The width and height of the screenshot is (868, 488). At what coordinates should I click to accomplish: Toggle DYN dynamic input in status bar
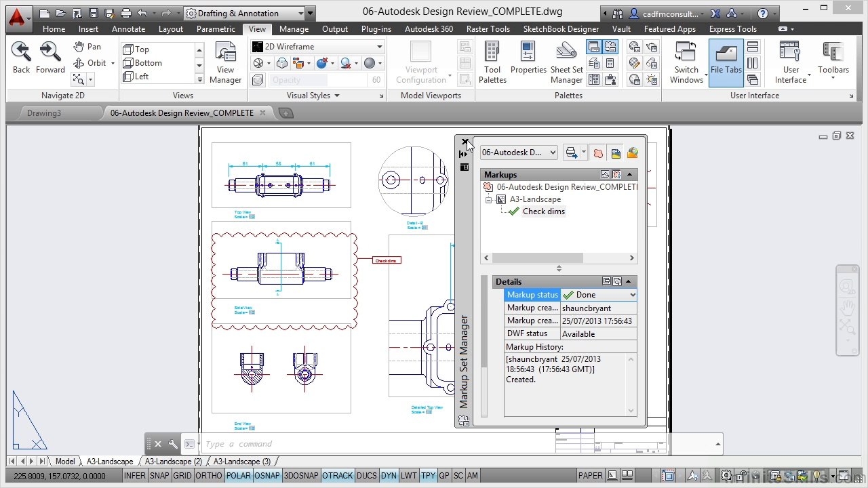point(389,476)
